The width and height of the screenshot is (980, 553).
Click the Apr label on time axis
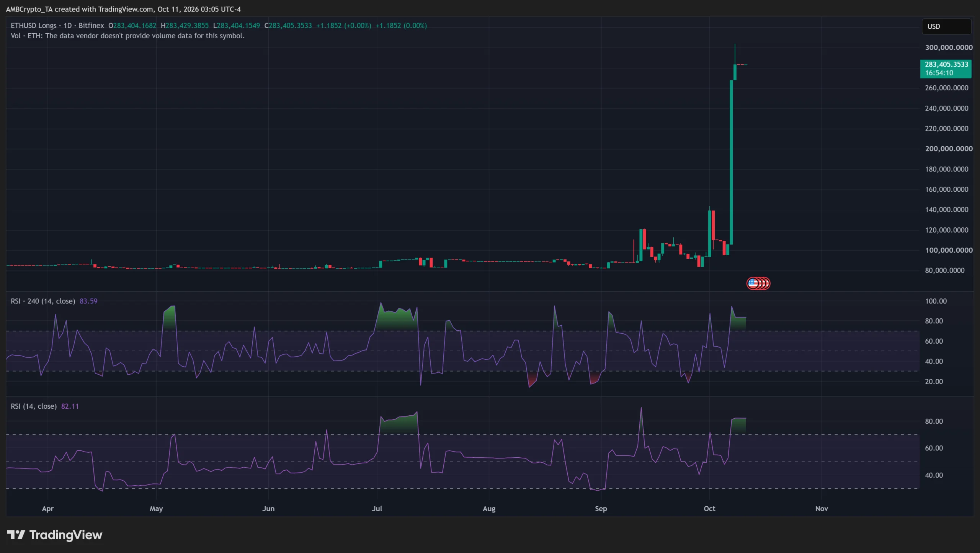[x=48, y=509]
